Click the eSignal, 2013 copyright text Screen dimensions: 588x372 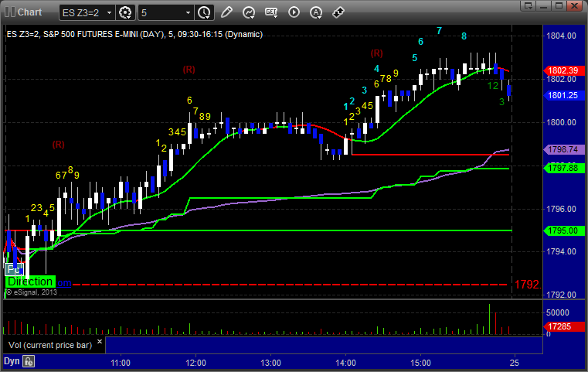point(32,292)
